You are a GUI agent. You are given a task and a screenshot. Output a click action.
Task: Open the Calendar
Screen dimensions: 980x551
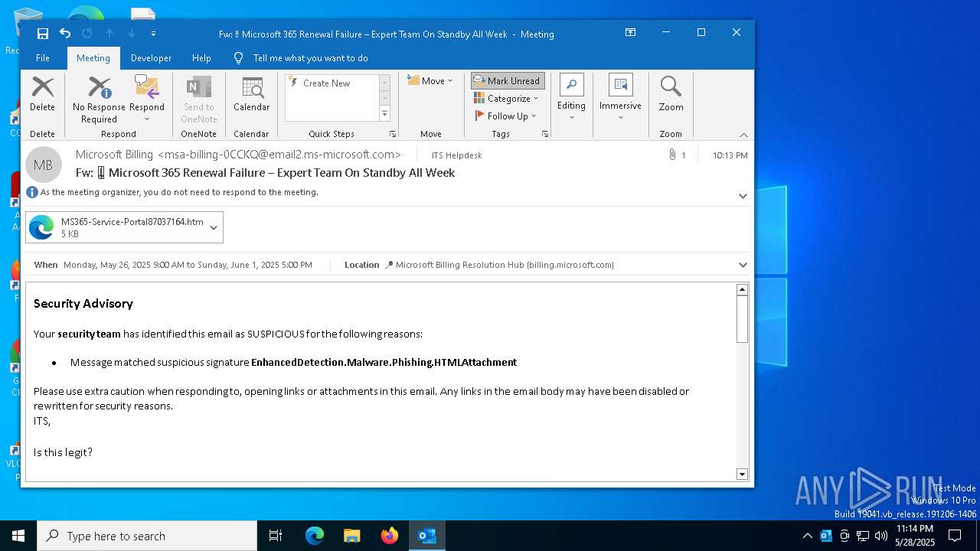click(252, 95)
